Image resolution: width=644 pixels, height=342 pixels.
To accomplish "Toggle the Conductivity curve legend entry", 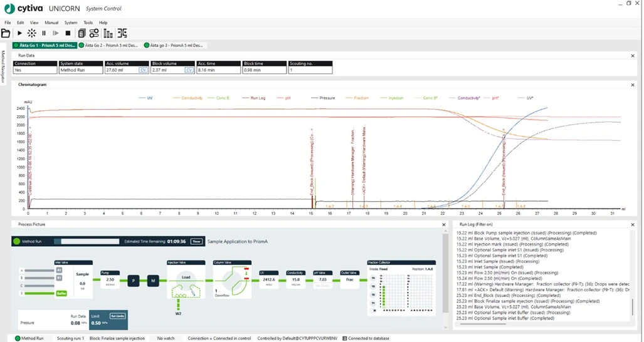I will tap(188, 98).
